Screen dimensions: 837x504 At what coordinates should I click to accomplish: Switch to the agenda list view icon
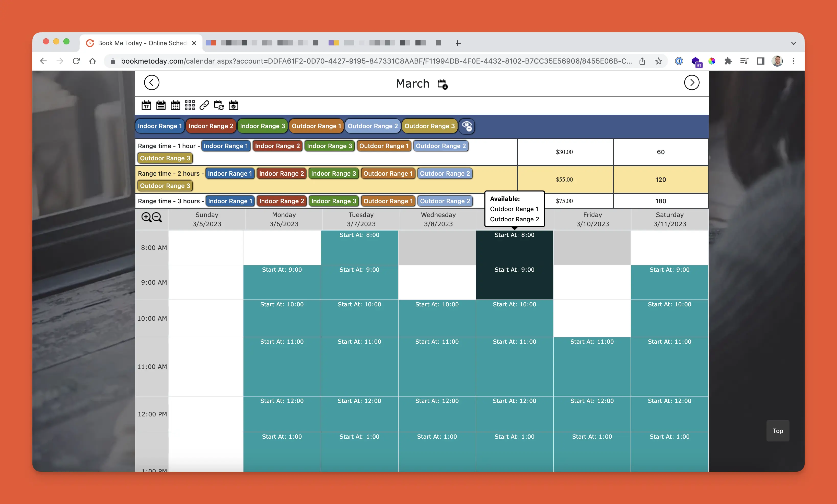161,105
